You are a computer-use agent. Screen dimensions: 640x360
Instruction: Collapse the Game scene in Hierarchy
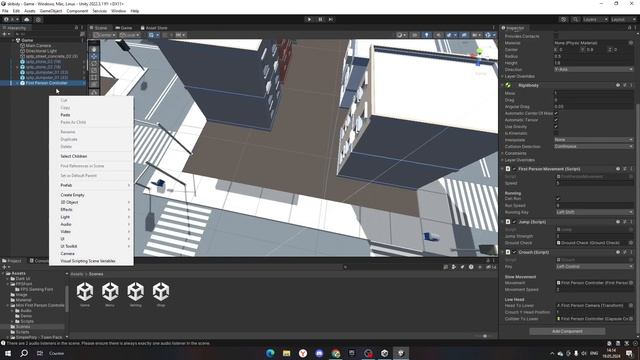pyautogui.click(x=13, y=40)
